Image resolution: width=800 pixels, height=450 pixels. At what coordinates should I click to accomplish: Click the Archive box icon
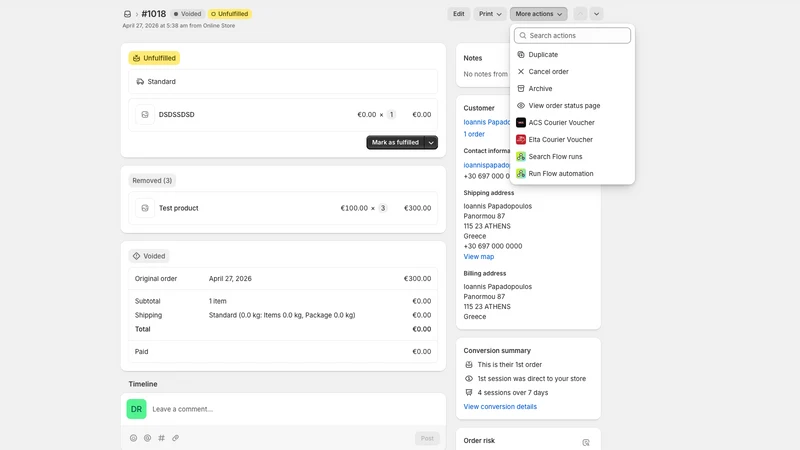(x=521, y=88)
